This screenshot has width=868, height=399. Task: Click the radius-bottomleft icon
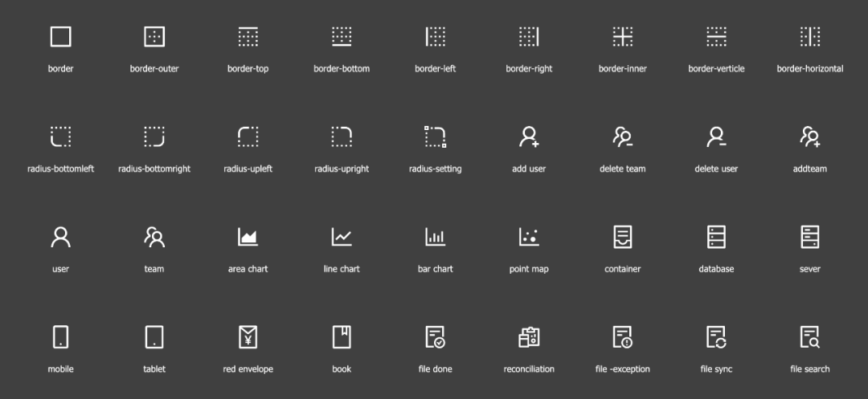pos(60,136)
